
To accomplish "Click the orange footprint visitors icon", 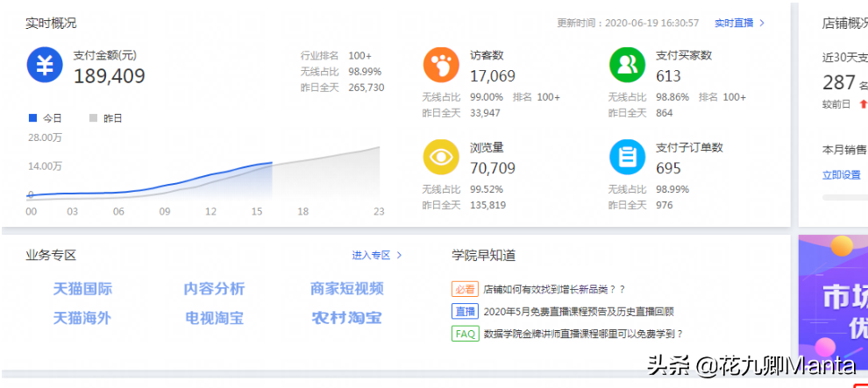I will click(x=441, y=65).
